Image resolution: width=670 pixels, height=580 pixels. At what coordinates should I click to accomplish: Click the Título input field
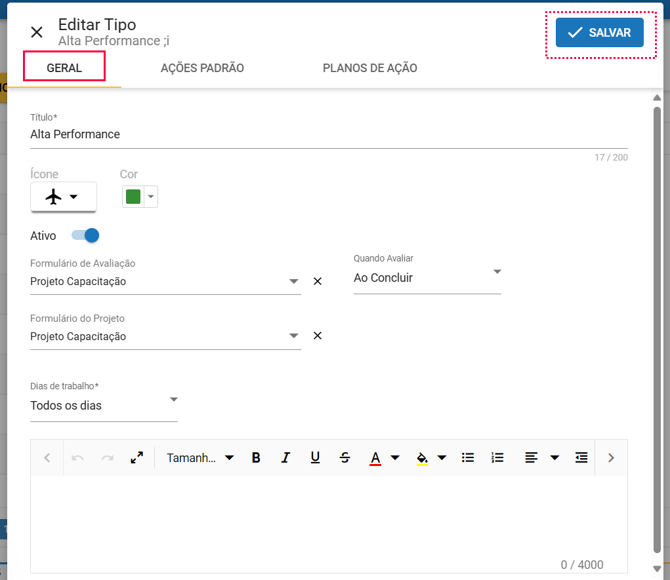pyautogui.click(x=328, y=134)
